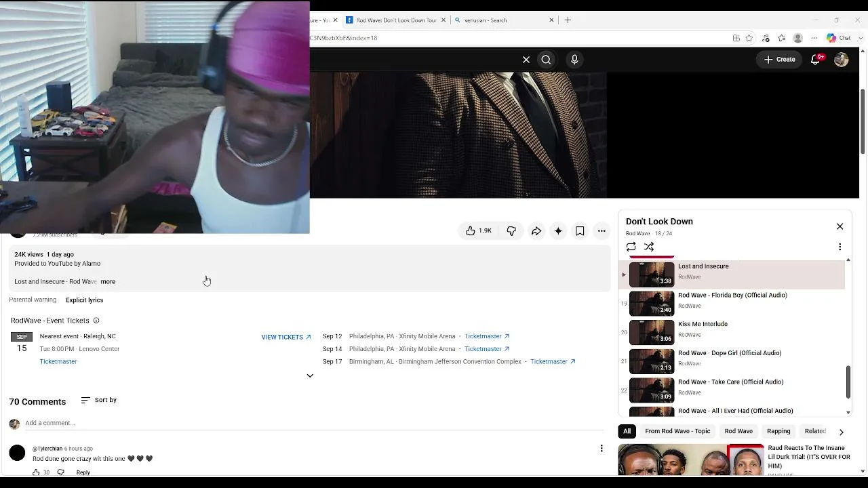
Task: Play Kiss Me Interlude from the playlist
Action: click(732, 332)
